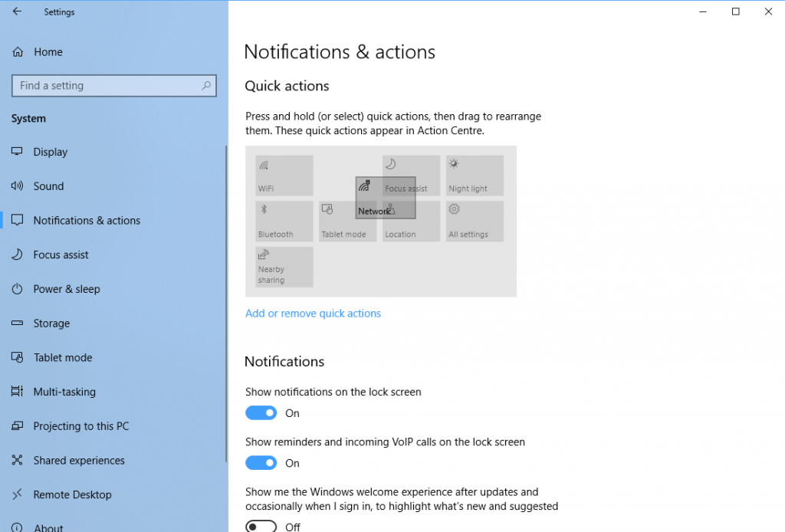Focus the Find a setting search field
The image size is (785, 532).
tap(114, 86)
